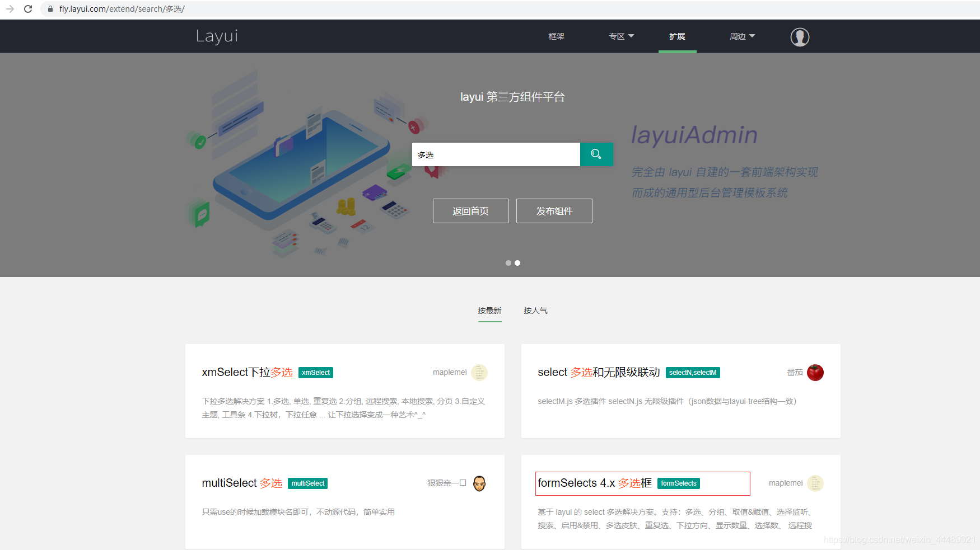980x550 pixels.
Task: Select the second carousel indicator dot
Action: 517,262
